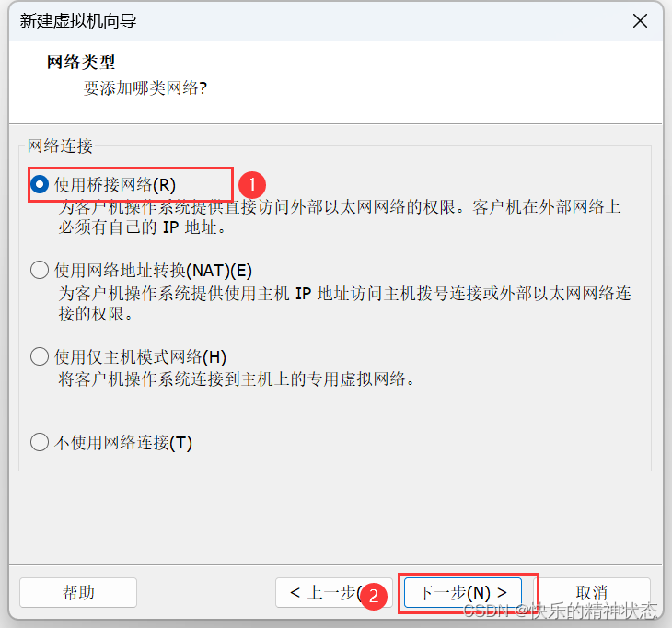This screenshot has width=672, height=628.
Task: Click the CSDN watermark text
Action: (560, 610)
